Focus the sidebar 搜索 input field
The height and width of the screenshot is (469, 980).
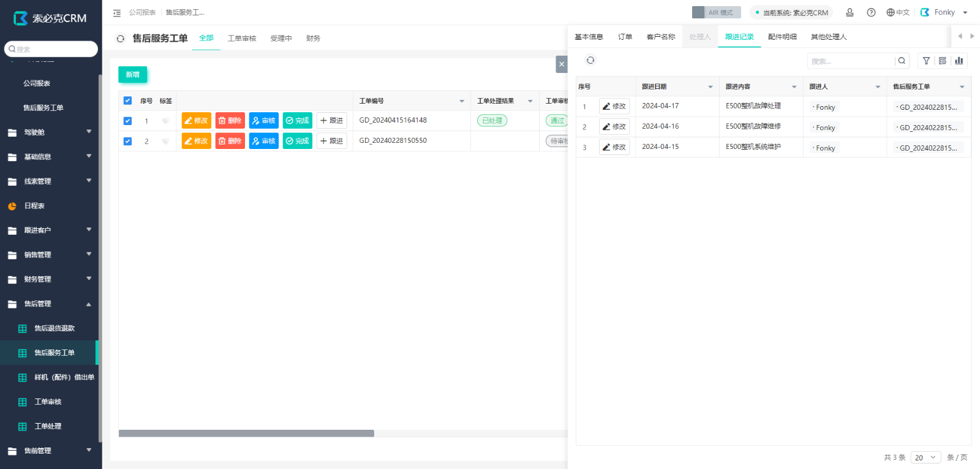click(x=51, y=49)
